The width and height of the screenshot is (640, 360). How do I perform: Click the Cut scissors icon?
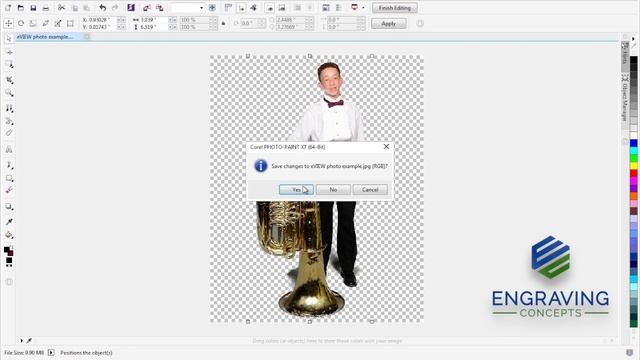(61, 8)
